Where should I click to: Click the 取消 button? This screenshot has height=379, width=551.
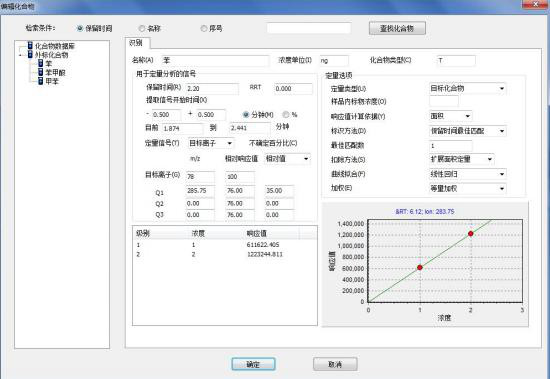click(335, 364)
